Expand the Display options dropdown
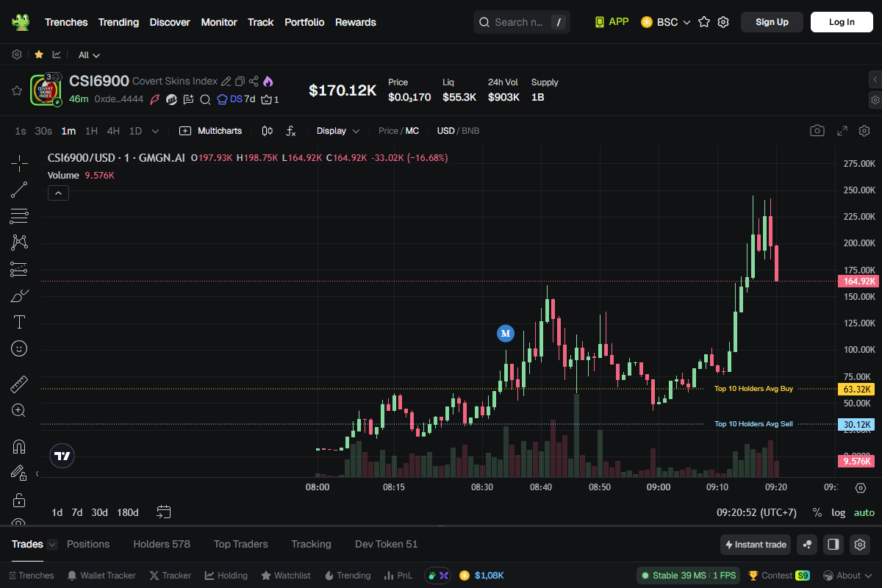Viewport: 882px width, 588px height. click(x=338, y=131)
